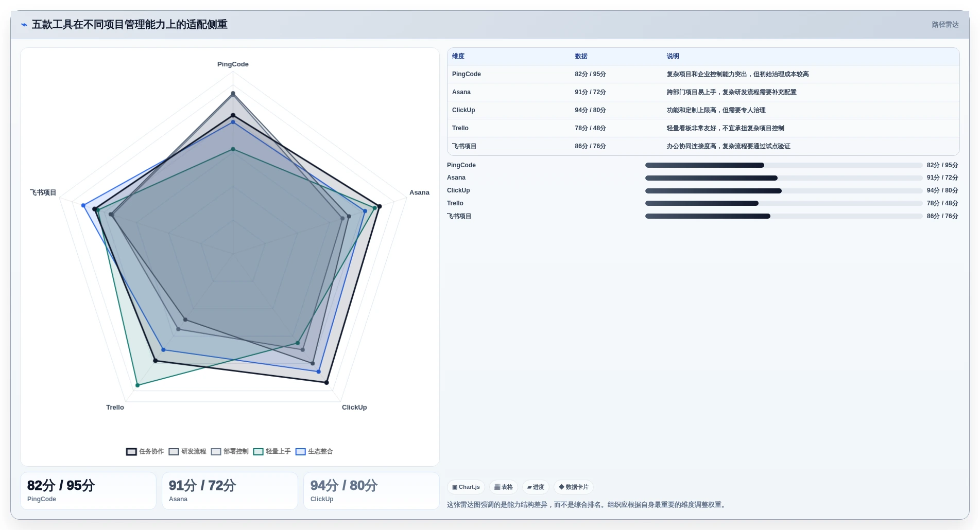Click the ClickUp progress bar
The image size is (980, 530).
[x=784, y=191]
